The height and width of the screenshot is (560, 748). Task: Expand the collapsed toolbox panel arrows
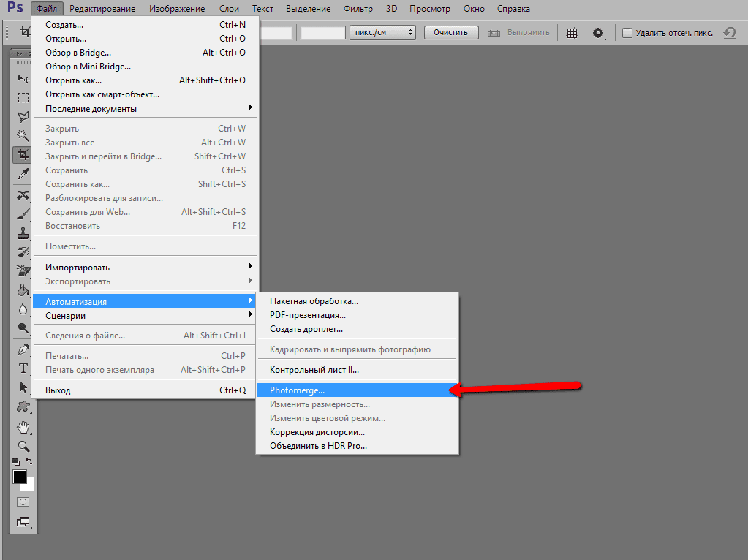point(20,53)
